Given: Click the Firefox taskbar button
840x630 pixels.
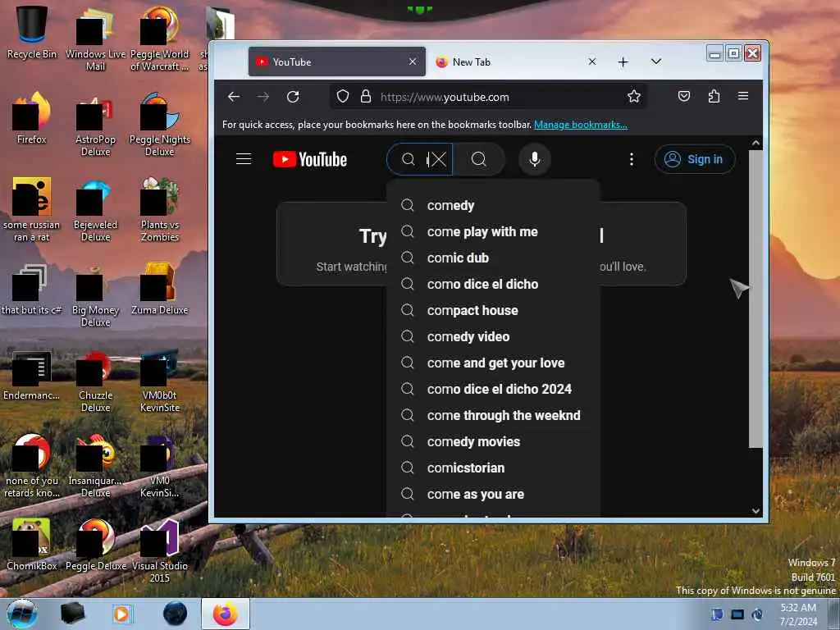Looking at the screenshot, I should click(x=226, y=614).
